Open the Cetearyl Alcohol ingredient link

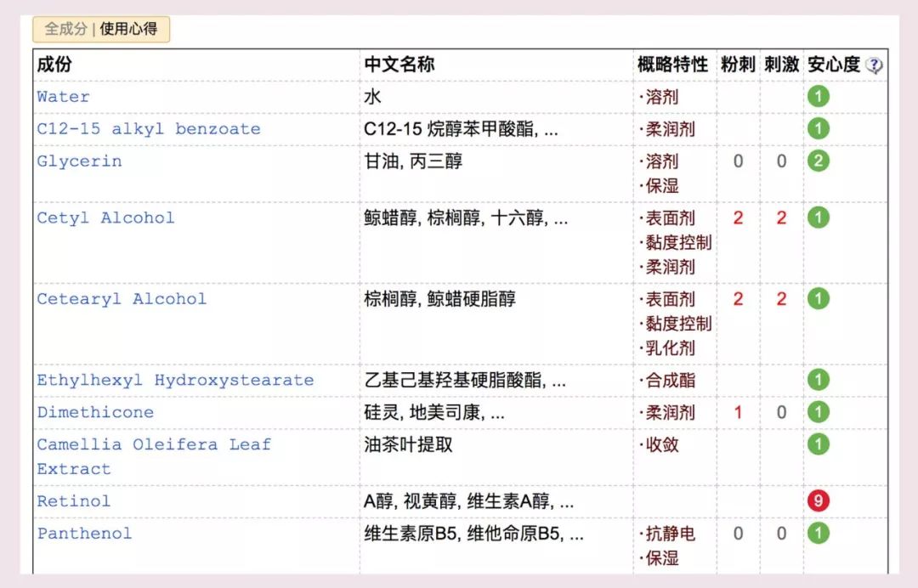click(120, 299)
